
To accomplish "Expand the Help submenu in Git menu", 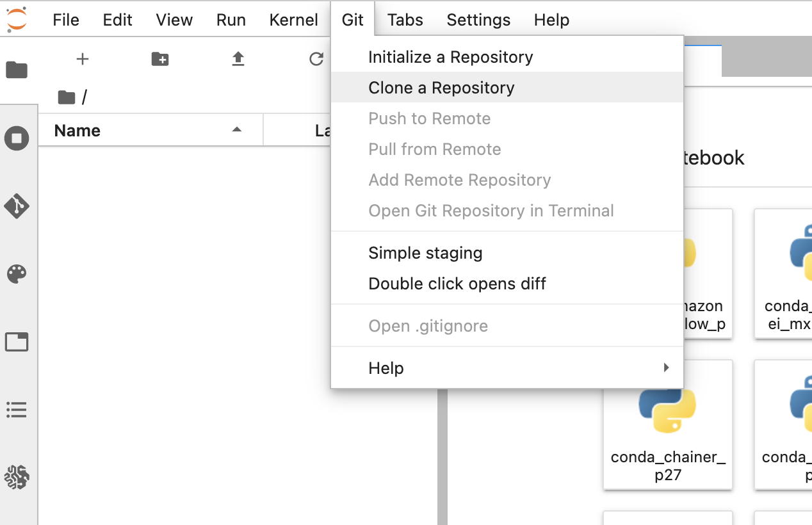I will (x=507, y=368).
